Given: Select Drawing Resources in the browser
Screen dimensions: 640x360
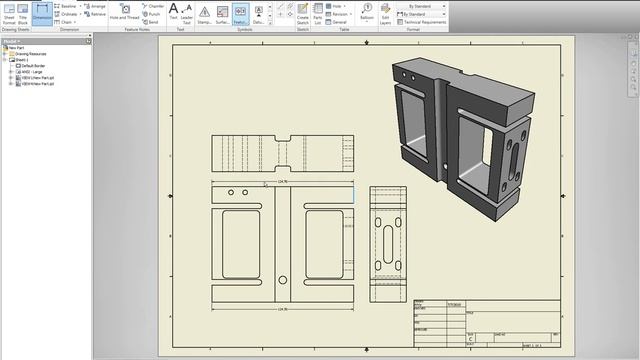Looking at the screenshot, I should pyautogui.click(x=31, y=54).
